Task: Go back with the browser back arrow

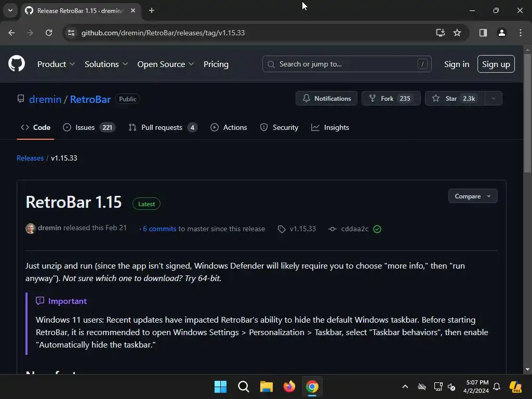Action: pyautogui.click(x=11, y=33)
